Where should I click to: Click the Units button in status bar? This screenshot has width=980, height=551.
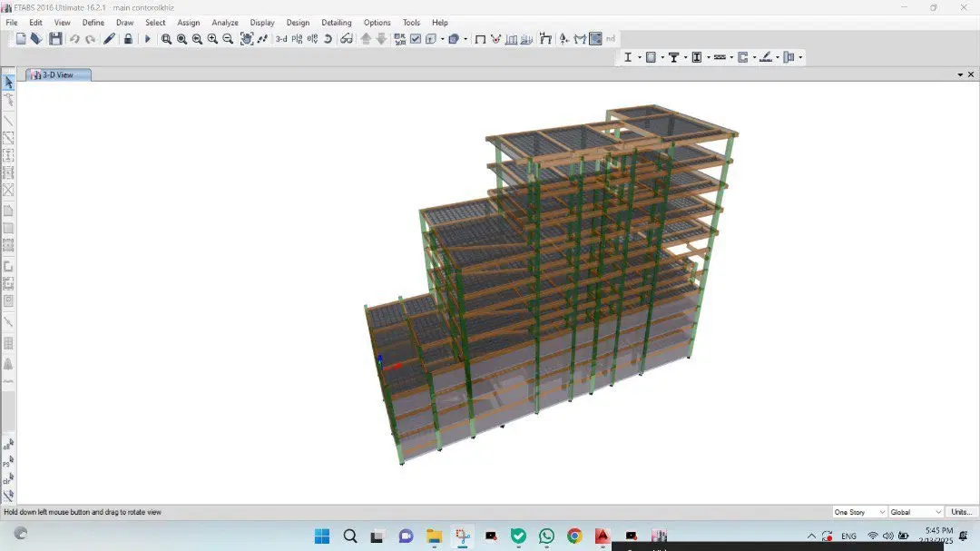pos(961,512)
